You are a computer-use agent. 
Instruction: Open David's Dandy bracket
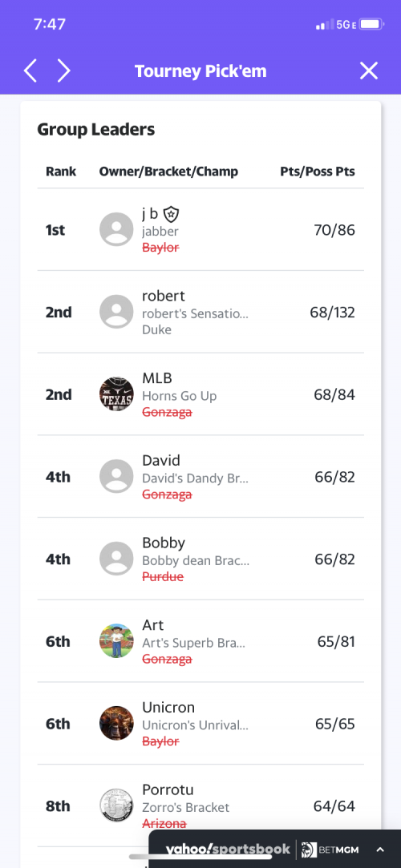pyautogui.click(x=195, y=478)
